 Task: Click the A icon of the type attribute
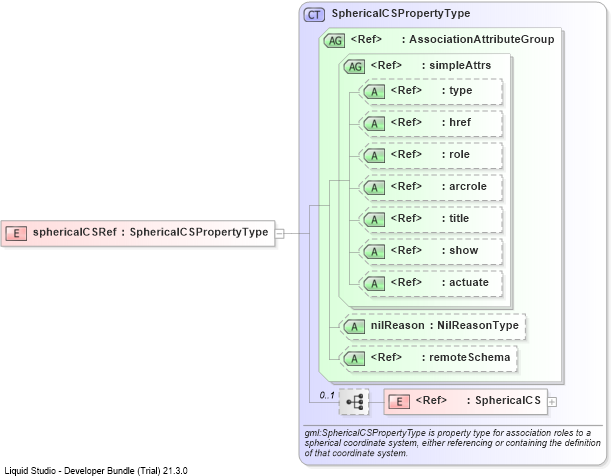click(x=374, y=92)
